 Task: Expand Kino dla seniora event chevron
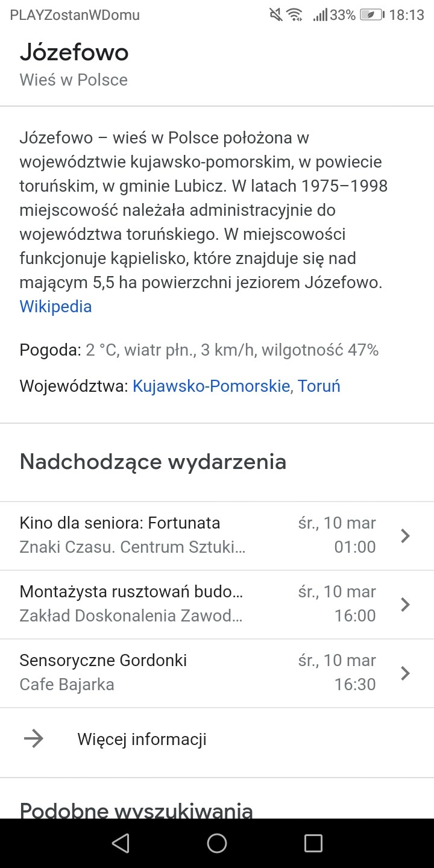pos(406,535)
